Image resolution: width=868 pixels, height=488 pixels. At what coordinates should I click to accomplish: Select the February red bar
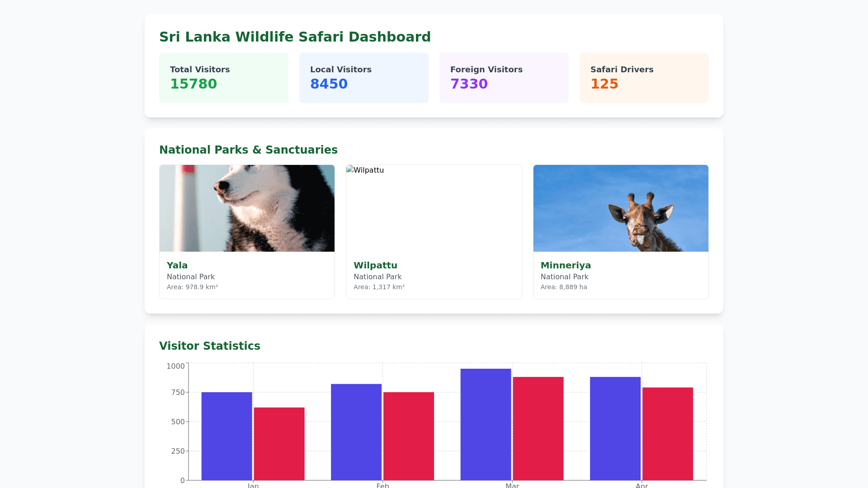click(409, 436)
